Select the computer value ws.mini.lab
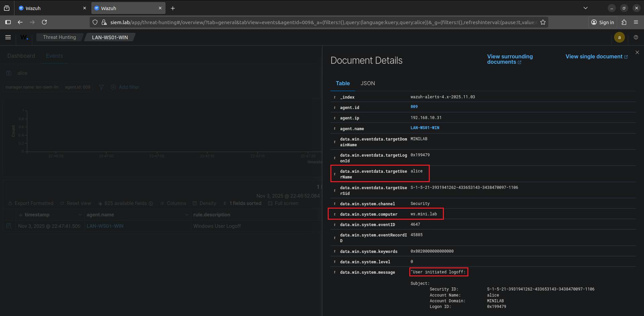Screen dimensions: 644x316 (x=424, y=214)
